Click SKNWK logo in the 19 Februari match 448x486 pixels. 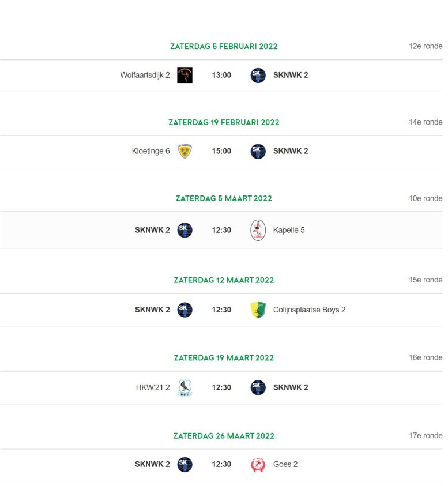[x=258, y=151]
